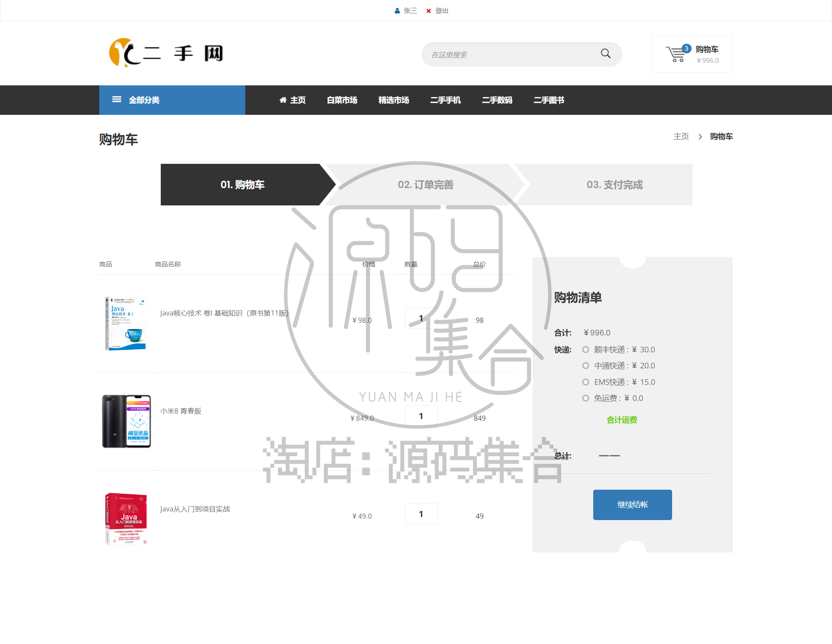The height and width of the screenshot is (644, 832).
Task: Select EMS快递 ¥15.0 shipping option
Action: 585,382
